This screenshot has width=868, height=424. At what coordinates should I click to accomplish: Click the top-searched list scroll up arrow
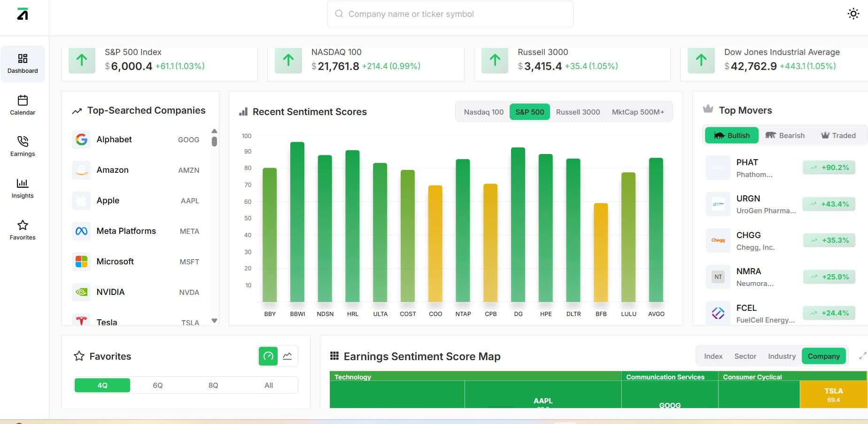[x=214, y=131]
